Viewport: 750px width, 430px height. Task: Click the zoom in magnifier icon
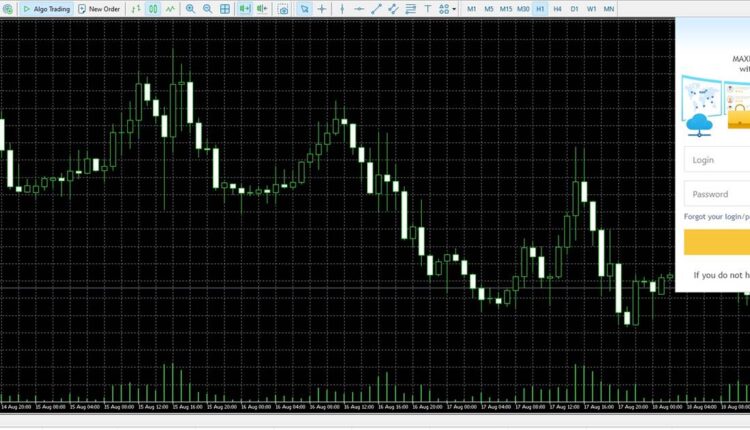191,9
